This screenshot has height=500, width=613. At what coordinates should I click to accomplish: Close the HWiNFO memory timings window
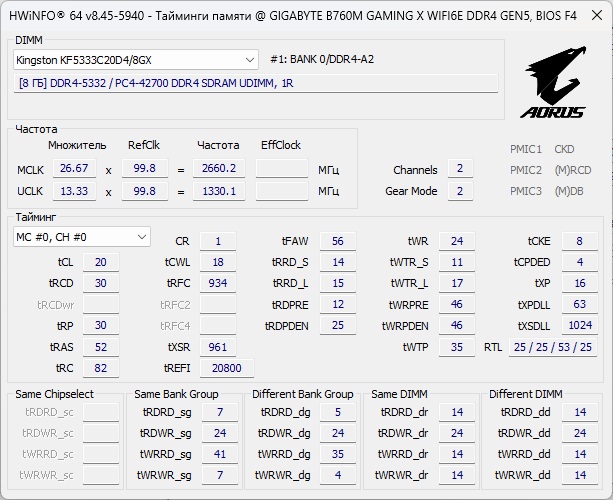[x=597, y=15]
